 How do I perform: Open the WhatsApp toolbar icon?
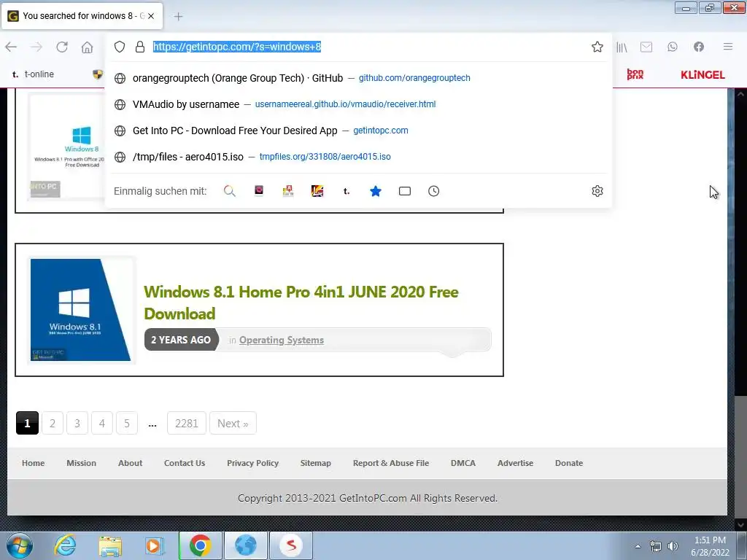click(672, 47)
